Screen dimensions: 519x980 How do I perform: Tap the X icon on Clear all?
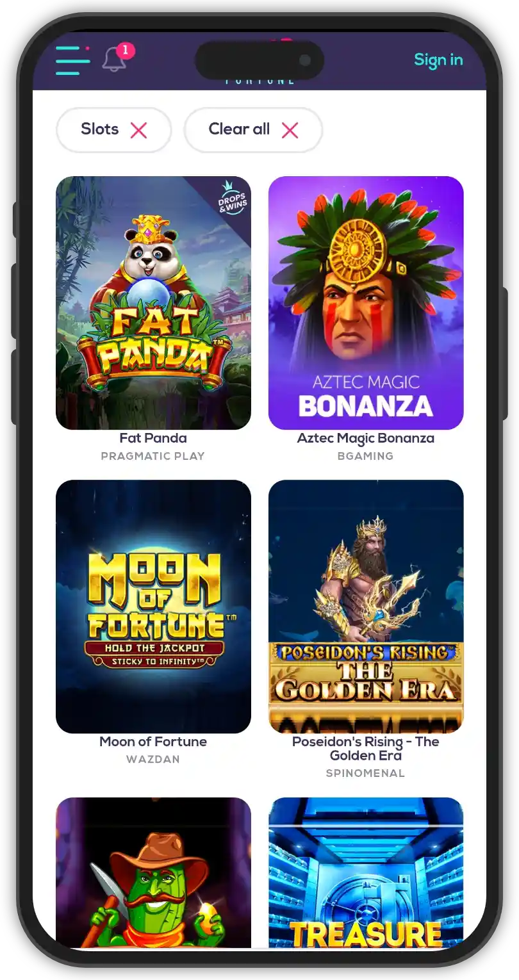290,130
